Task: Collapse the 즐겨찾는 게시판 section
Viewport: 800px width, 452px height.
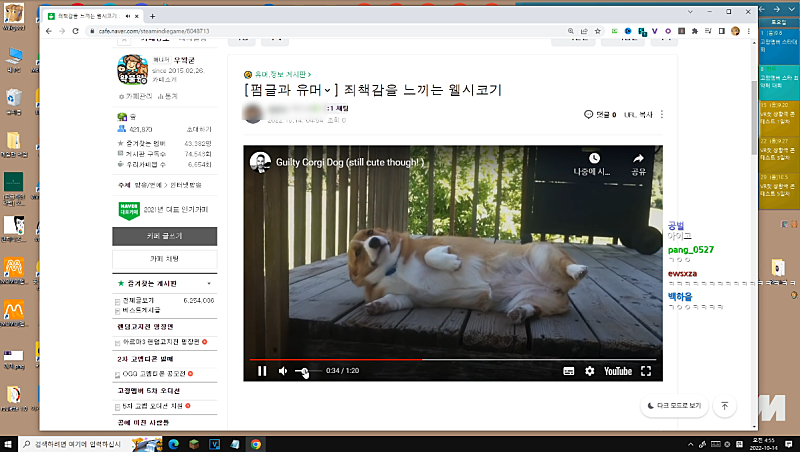Action: pos(208,285)
